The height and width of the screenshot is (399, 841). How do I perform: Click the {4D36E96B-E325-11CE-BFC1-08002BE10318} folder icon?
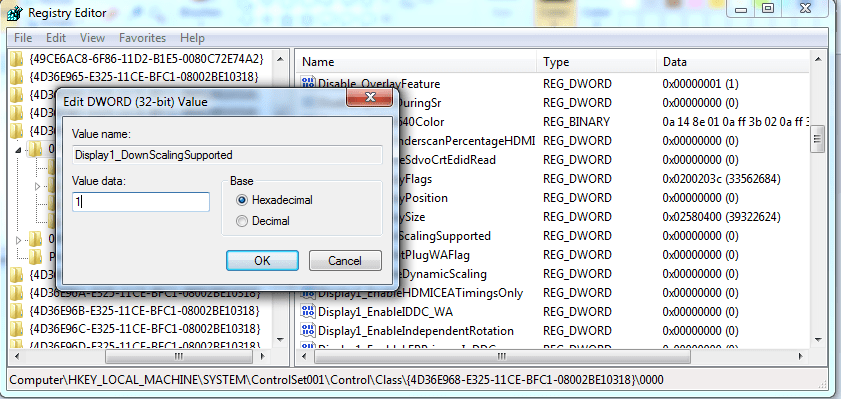17,311
